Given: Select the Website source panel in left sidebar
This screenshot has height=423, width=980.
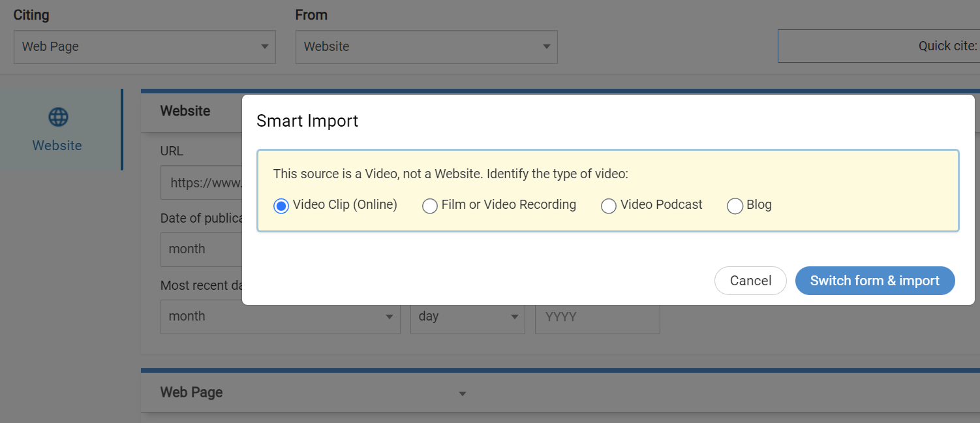Looking at the screenshot, I should [59, 131].
